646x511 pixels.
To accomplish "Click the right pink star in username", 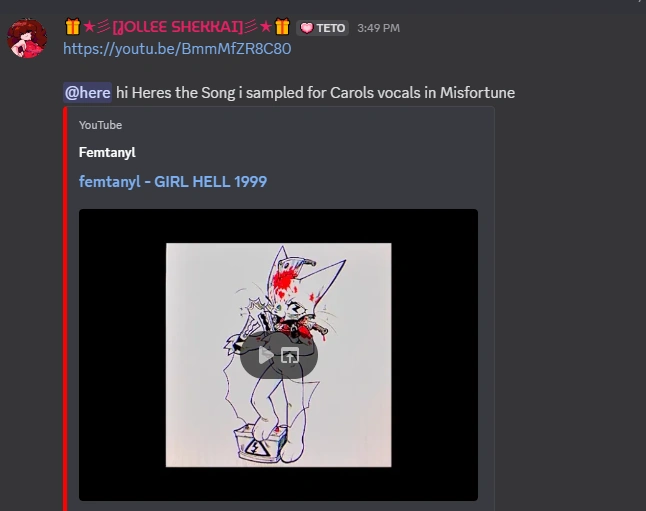I will click(266, 27).
